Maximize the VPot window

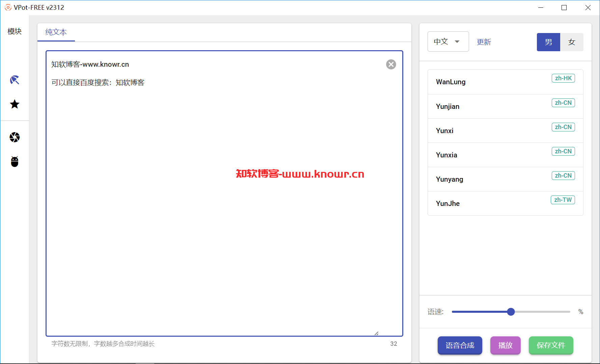pyautogui.click(x=564, y=7)
